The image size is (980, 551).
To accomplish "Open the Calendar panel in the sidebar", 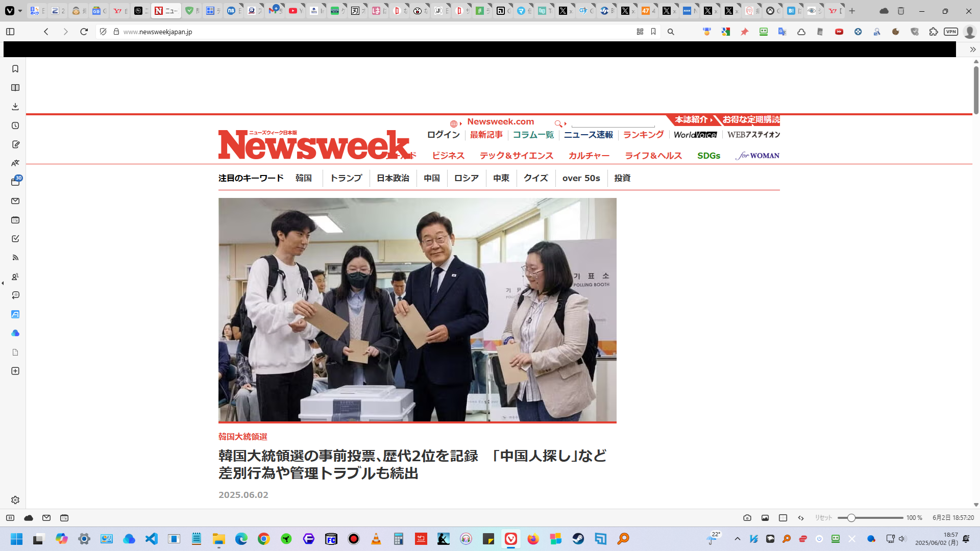I will coord(15,220).
